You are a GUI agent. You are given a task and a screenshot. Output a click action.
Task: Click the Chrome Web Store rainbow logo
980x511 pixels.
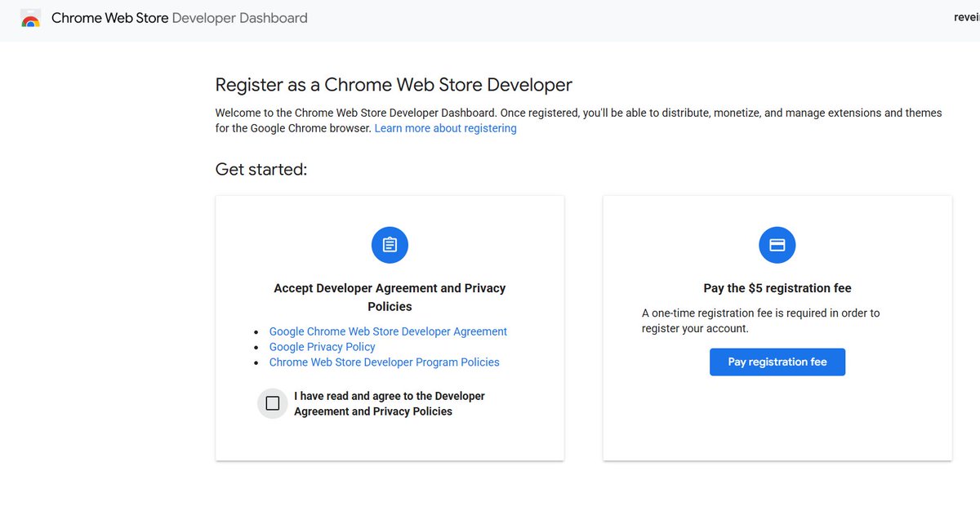pyautogui.click(x=31, y=18)
